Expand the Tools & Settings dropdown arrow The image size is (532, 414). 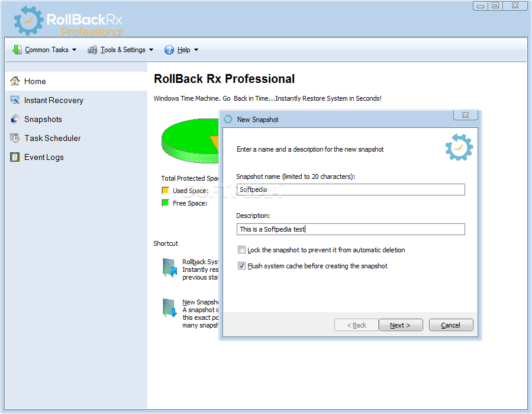(151, 50)
